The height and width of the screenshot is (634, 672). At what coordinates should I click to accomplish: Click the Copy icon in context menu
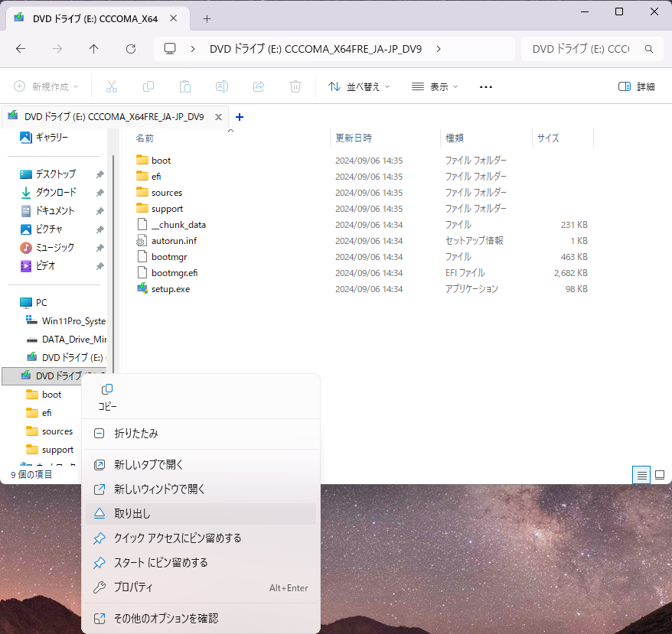pos(107,396)
